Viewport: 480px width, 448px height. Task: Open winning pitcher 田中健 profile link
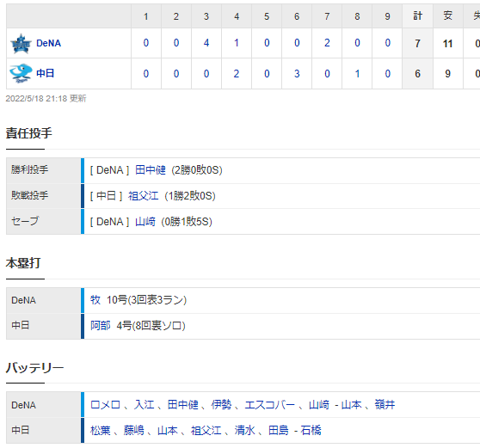pyautogui.click(x=151, y=170)
